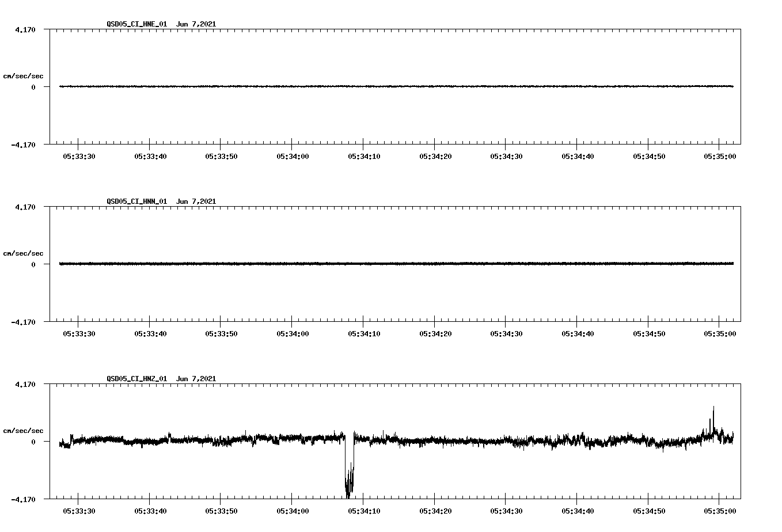Click the cm/sec/sec unit label of HNE plot
Viewport: 782px width, 532px height.
(23, 77)
